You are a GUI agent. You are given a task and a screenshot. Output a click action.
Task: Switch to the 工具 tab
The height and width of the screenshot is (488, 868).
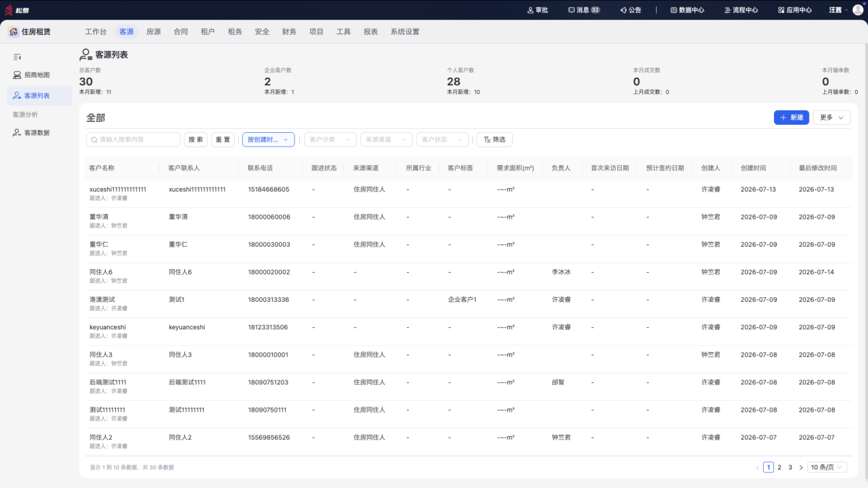344,31
